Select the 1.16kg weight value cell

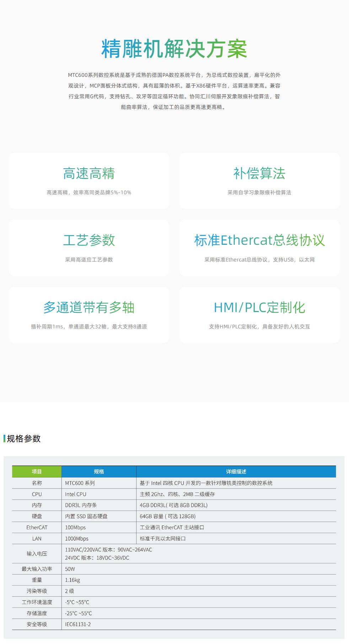199,580
